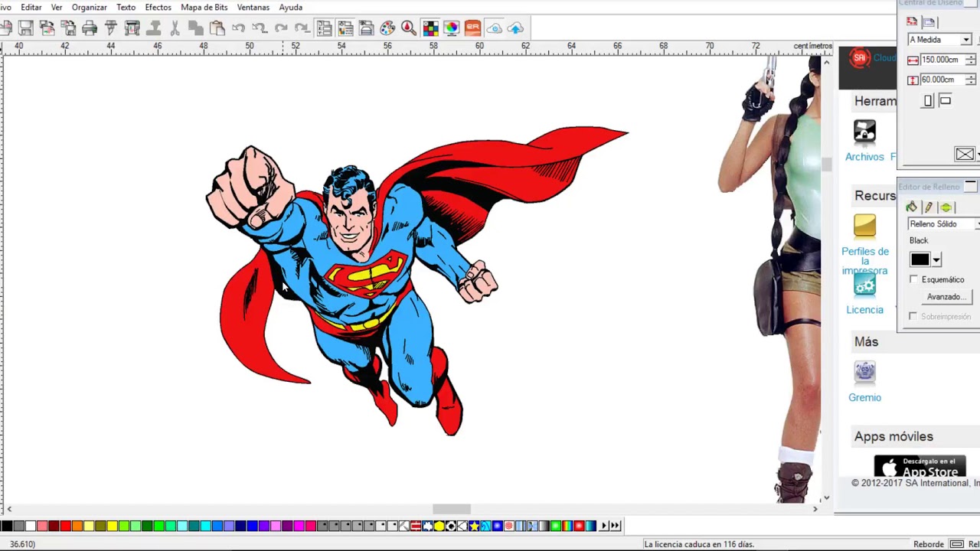Click the height field spinner arrows
Viewport: 980px width, 551px height.
[x=971, y=80]
